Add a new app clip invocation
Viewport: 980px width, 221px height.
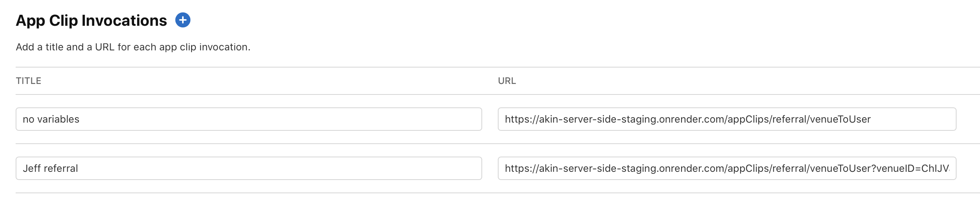[x=182, y=20]
